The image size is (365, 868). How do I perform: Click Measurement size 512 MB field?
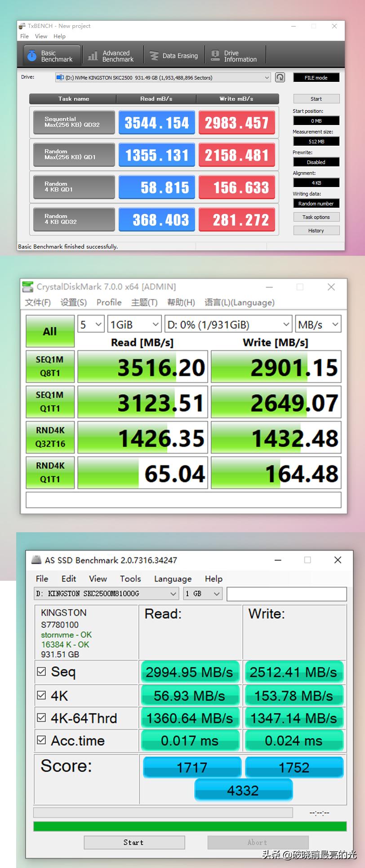click(316, 141)
